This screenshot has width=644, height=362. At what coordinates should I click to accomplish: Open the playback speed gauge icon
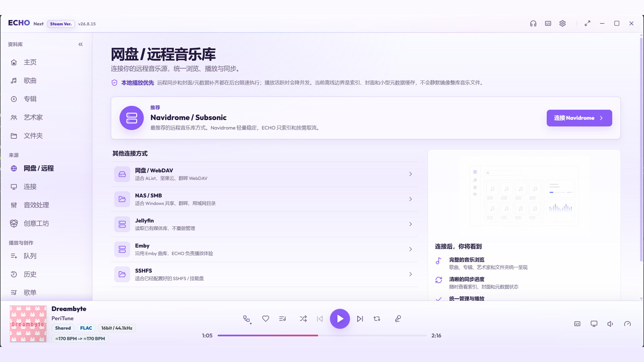coord(627,324)
